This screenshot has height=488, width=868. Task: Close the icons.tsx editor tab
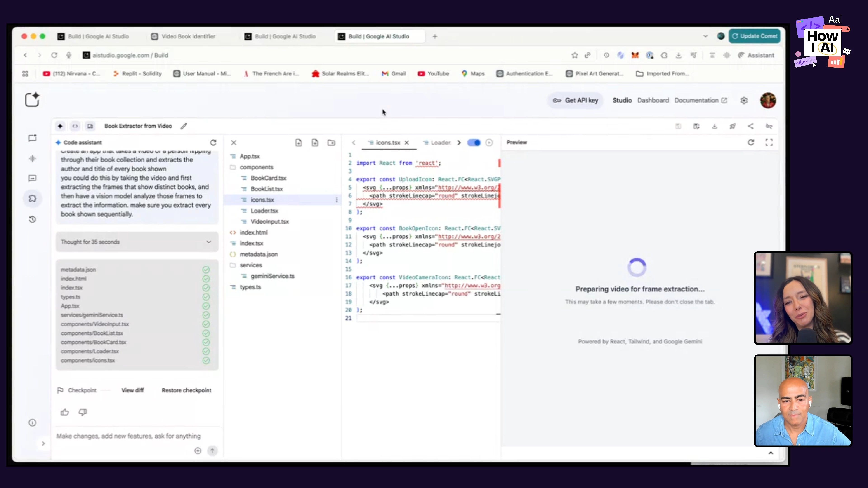(407, 143)
